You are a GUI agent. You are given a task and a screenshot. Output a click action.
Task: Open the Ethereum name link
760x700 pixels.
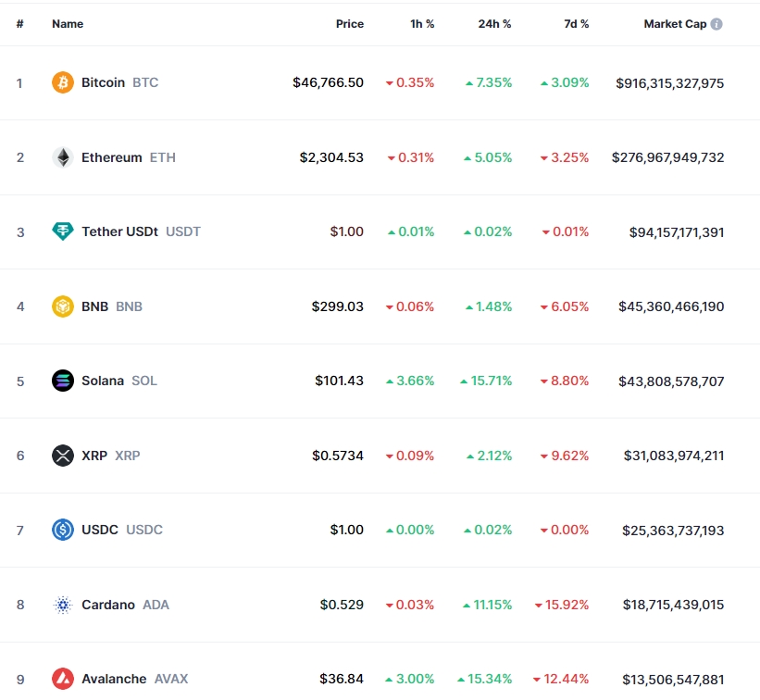pos(112,157)
